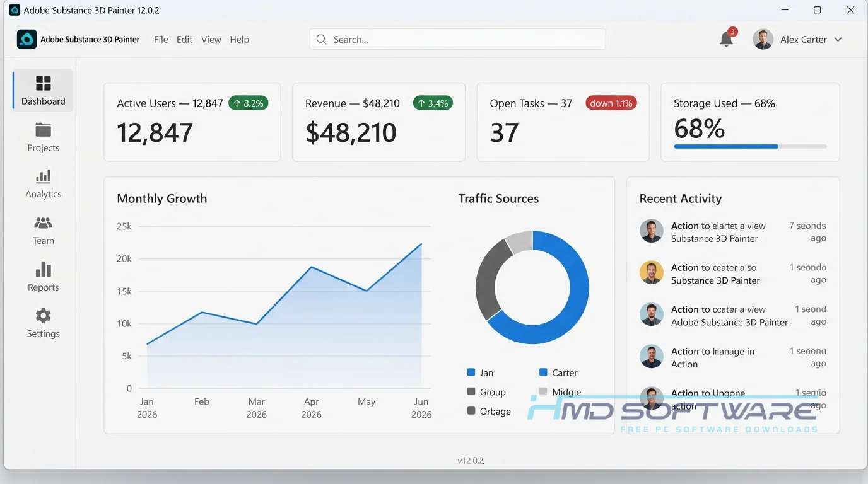
Task: Click Alex Carter's profile avatar
Action: (763, 39)
